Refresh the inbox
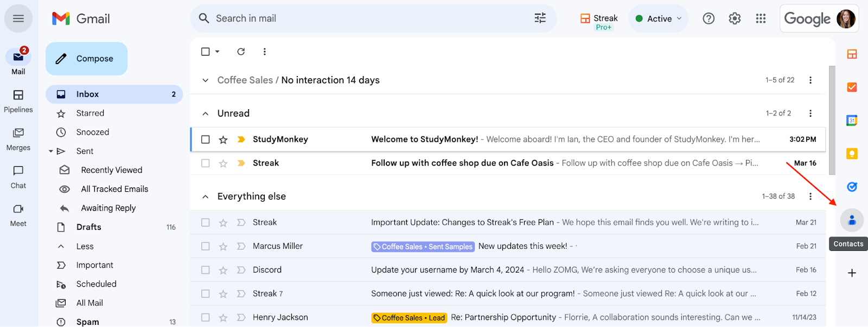Viewport: 868px width, 327px height. pos(241,52)
